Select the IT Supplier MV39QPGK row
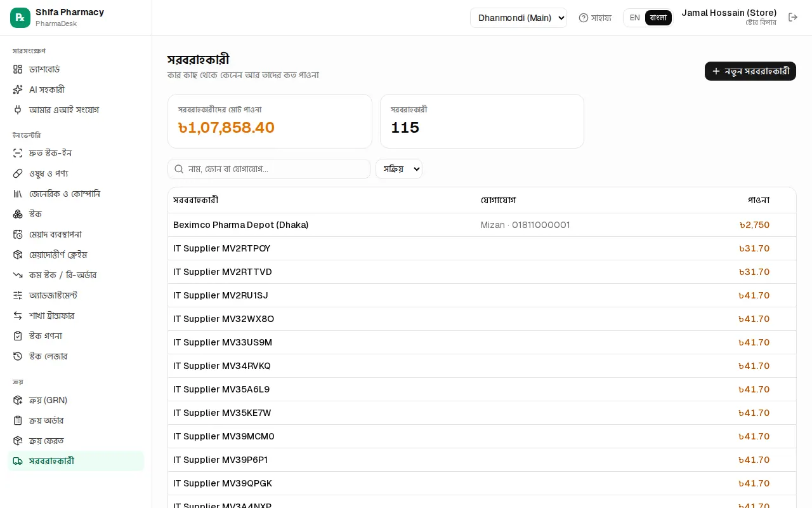Viewport: 812px width, 508px height. click(481, 483)
